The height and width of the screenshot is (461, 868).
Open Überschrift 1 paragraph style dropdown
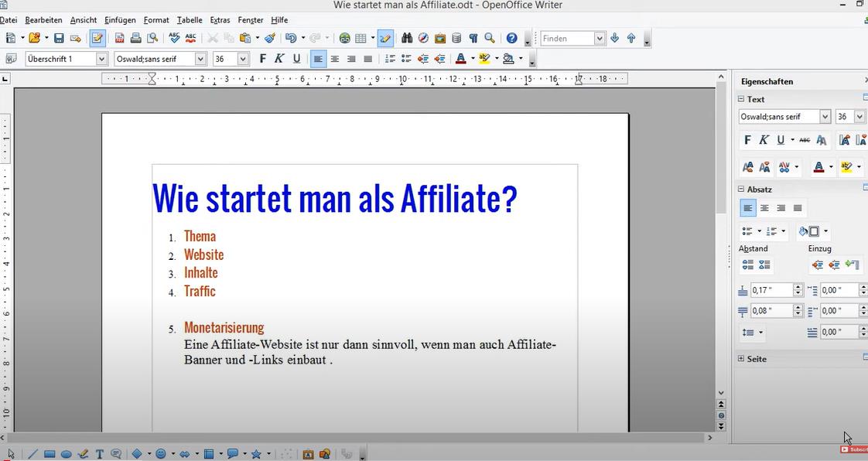pos(101,59)
